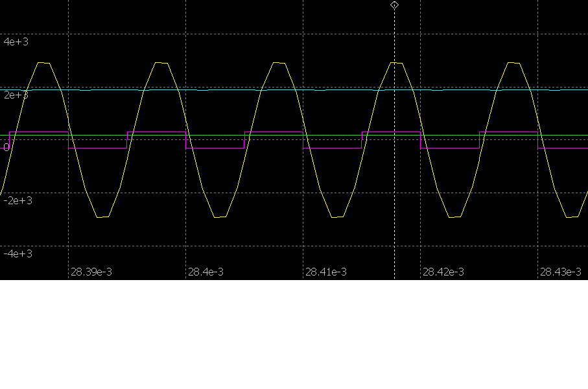
Task: Click the 0 vertical axis label
Action: coord(6,147)
